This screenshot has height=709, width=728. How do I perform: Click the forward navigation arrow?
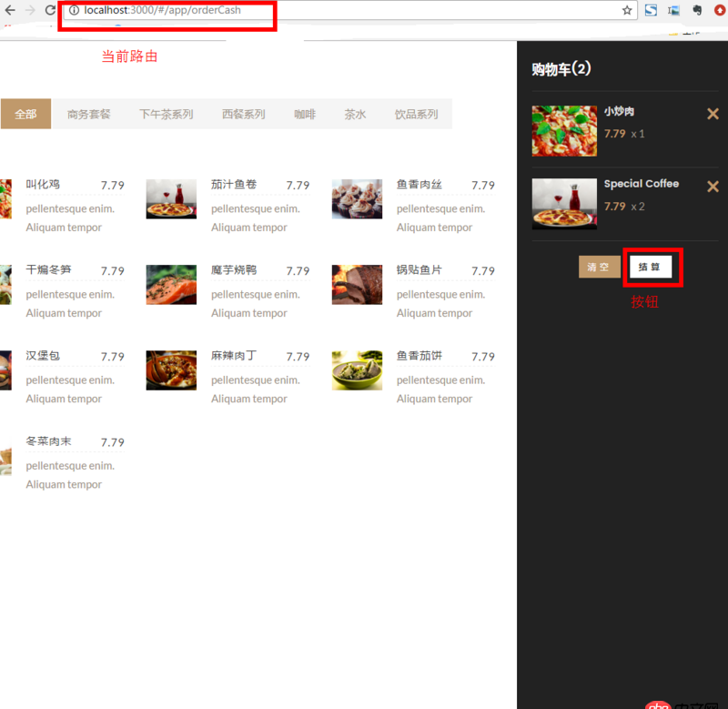tap(28, 10)
